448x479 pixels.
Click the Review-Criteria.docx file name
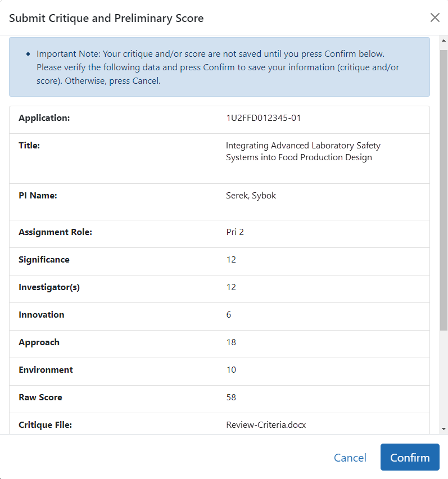click(266, 425)
